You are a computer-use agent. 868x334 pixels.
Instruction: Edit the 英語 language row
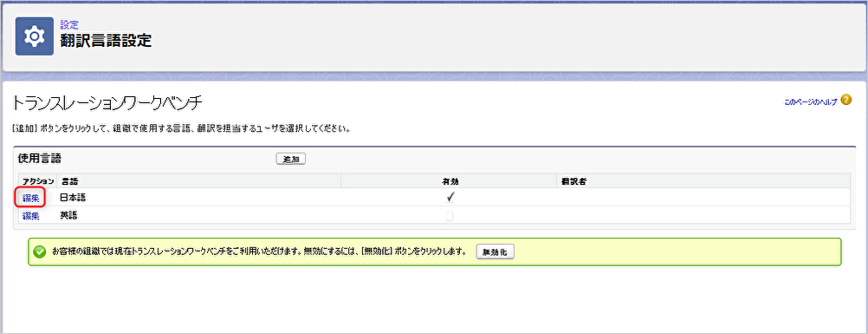(30, 216)
